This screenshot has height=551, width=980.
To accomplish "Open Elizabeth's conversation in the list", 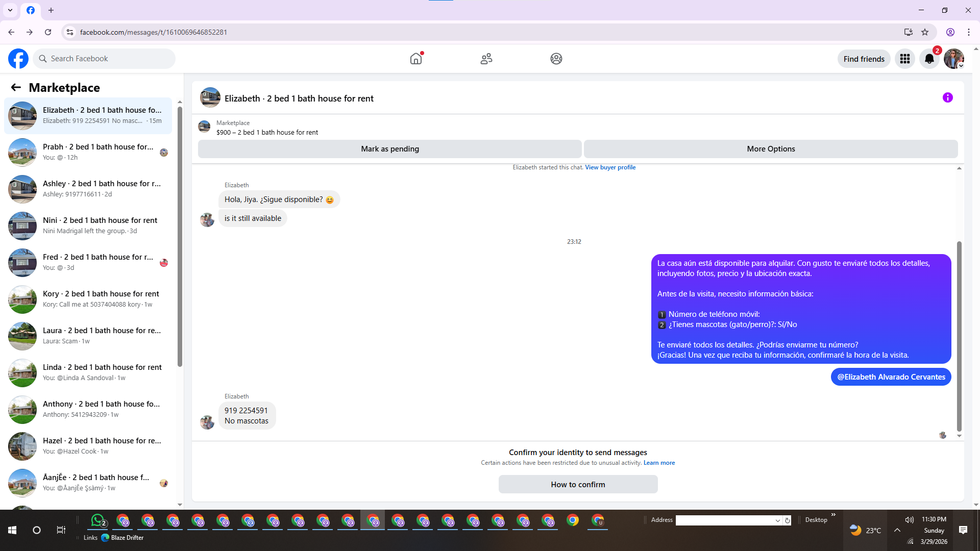I will tap(88, 116).
